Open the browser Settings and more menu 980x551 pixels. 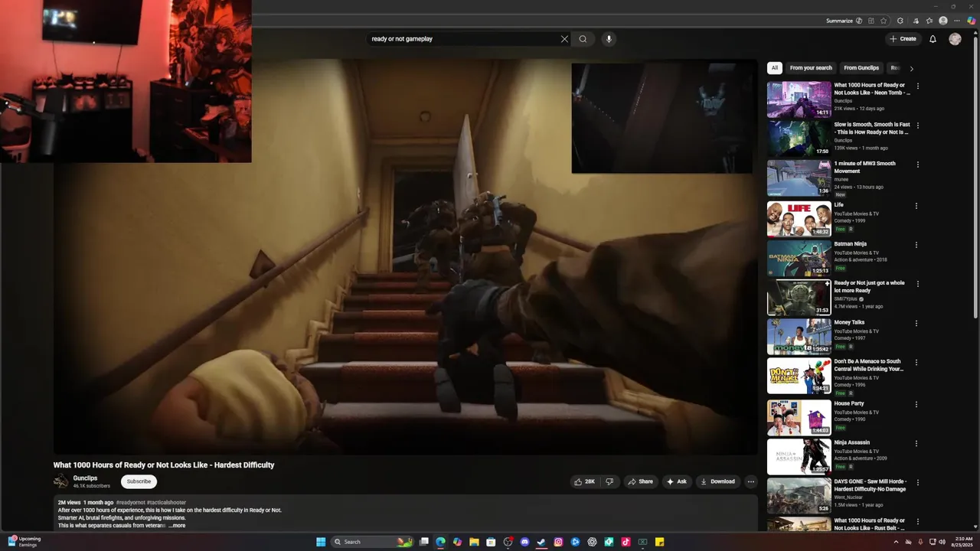point(957,21)
